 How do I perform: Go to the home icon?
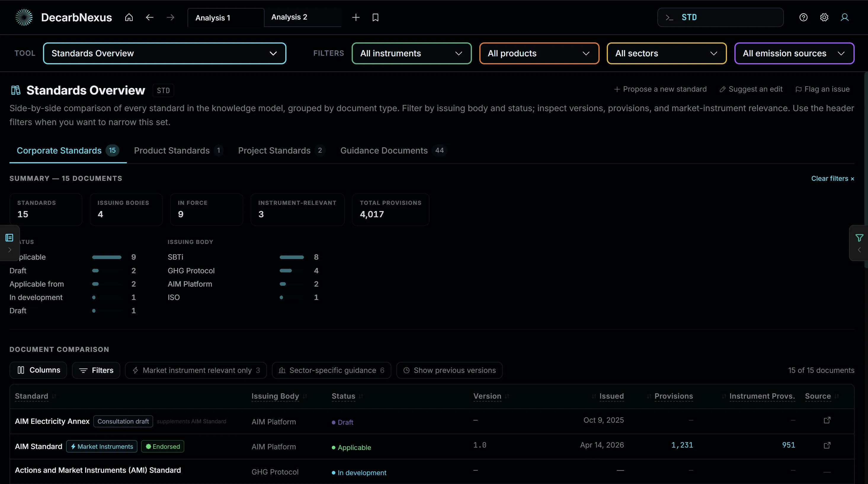pyautogui.click(x=129, y=17)
